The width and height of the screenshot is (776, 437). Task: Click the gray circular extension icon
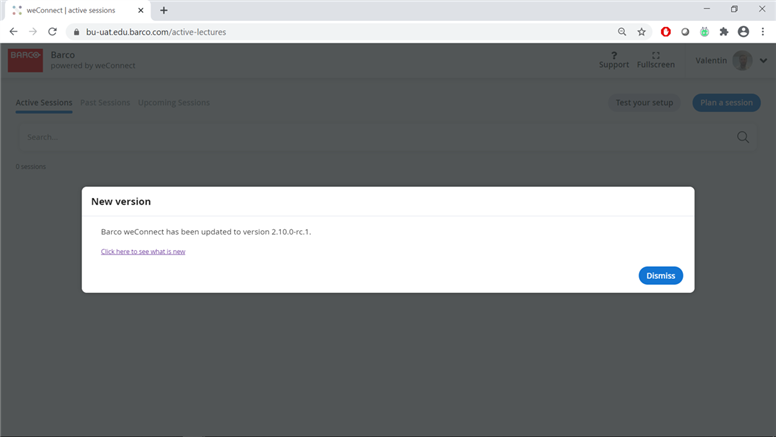[685, 32]
